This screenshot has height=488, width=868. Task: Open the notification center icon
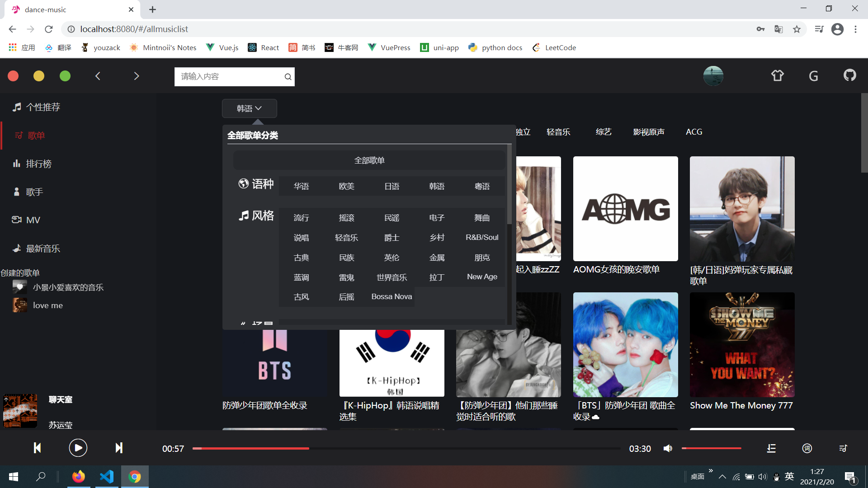pos(850,477)
